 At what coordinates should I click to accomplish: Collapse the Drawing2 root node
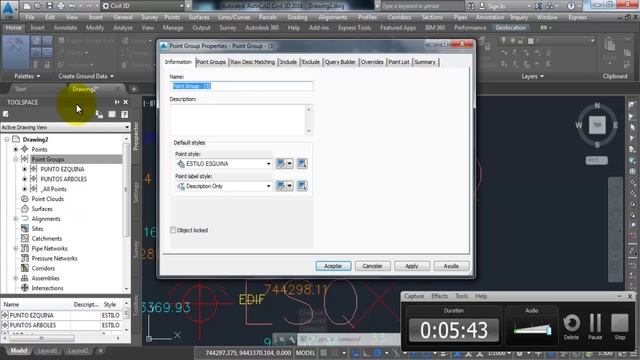[x=7, y=140]
